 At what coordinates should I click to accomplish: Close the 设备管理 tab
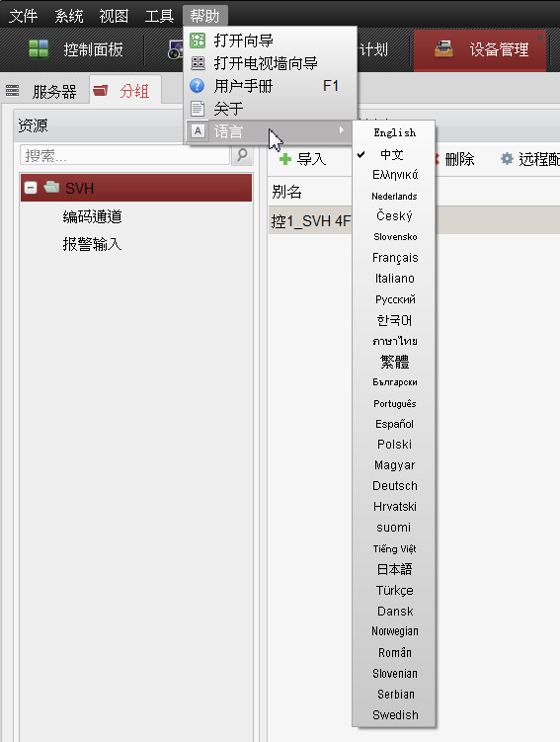tap(540, 37)
